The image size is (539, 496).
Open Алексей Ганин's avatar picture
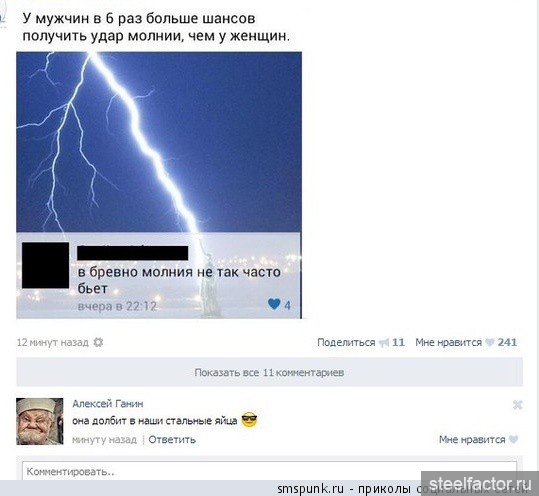(x=40, y=421)
